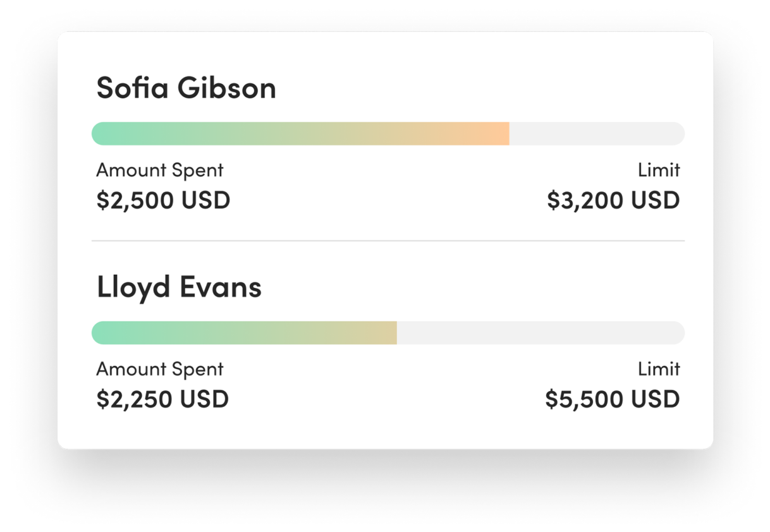The image size is (770, 532).
Task: Click the tan fill edge of Lloyd Evans's bar
Action: (392, 333)
